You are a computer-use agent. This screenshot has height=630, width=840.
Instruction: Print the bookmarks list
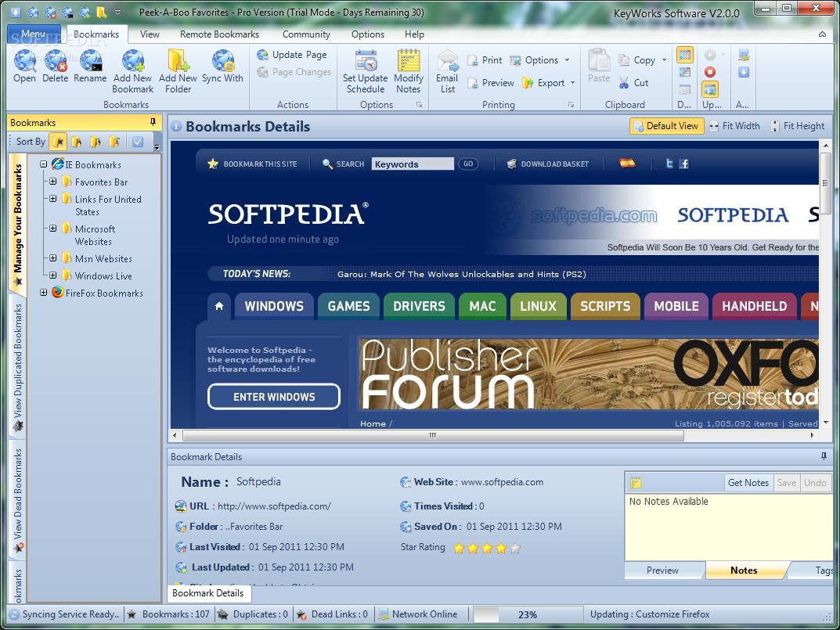[485, 60]
